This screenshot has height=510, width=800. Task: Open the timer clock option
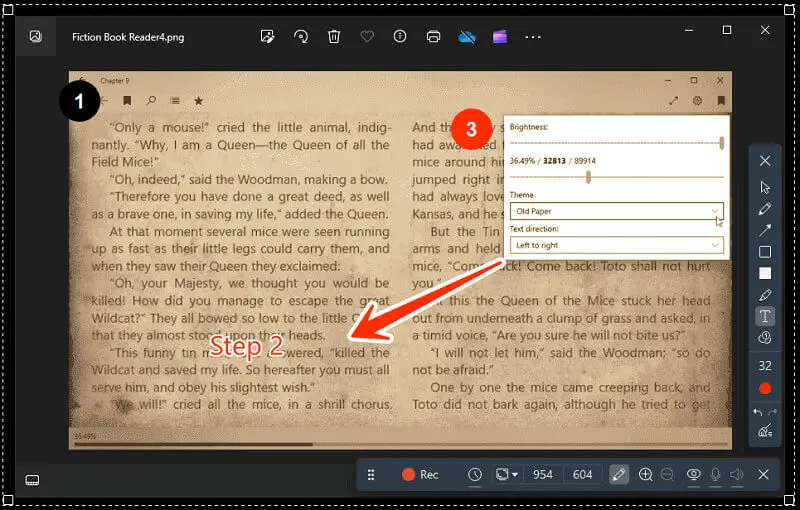click(474, 475)
